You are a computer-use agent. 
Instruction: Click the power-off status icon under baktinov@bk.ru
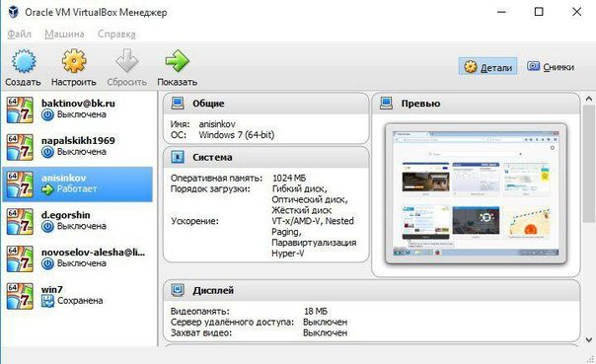(x=47, y=114)
